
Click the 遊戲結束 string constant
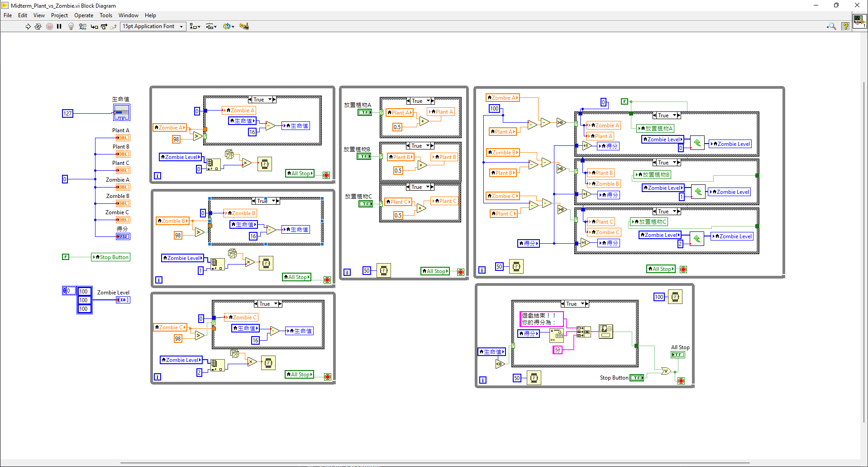coord(541,319)
